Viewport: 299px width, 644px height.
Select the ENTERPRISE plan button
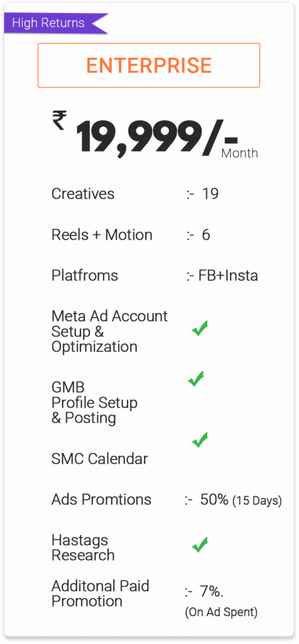(x=149, y=65)
